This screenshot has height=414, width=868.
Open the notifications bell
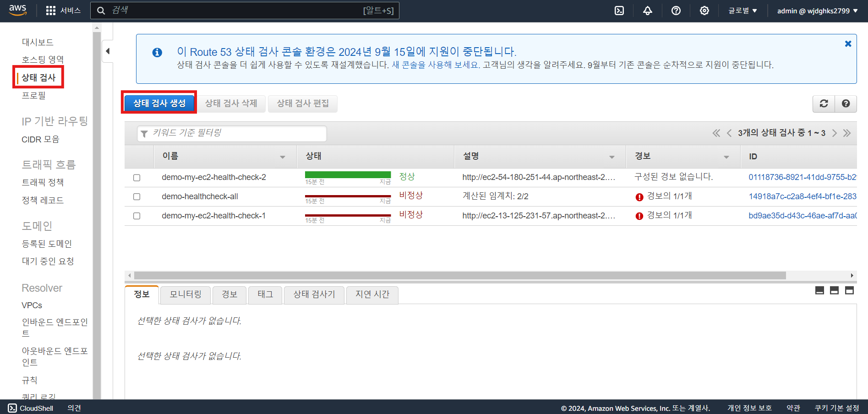click(648, 11)
